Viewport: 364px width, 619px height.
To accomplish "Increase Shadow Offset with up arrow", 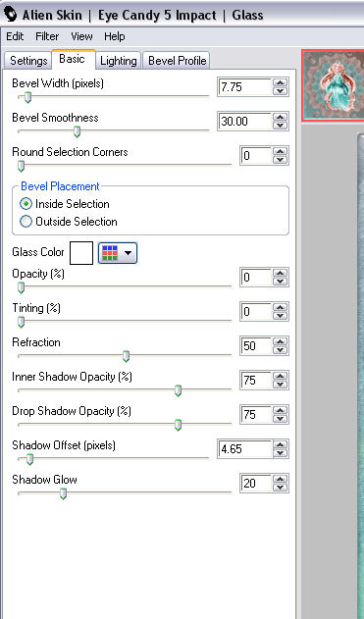I will point(281,445).
